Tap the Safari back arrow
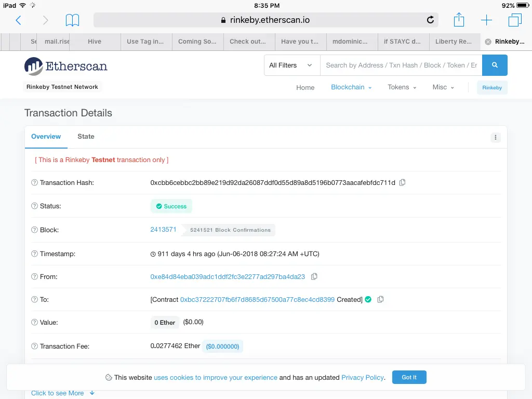Screen dimensions: 532x399 [18, 20]
